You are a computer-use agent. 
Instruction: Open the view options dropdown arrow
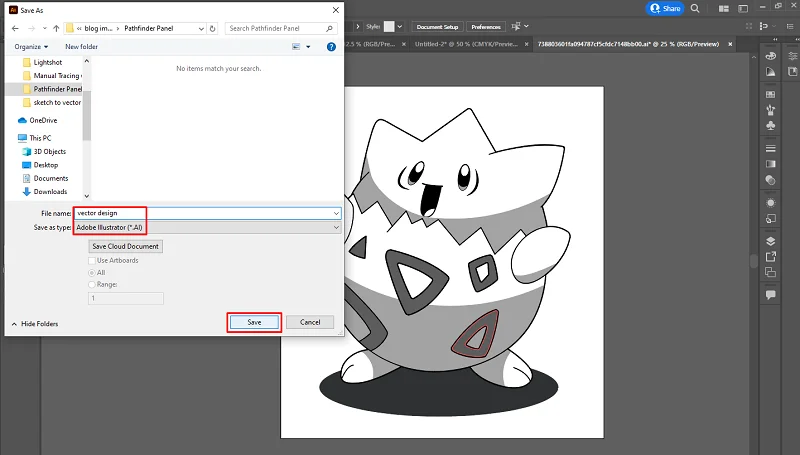(308, 47)
